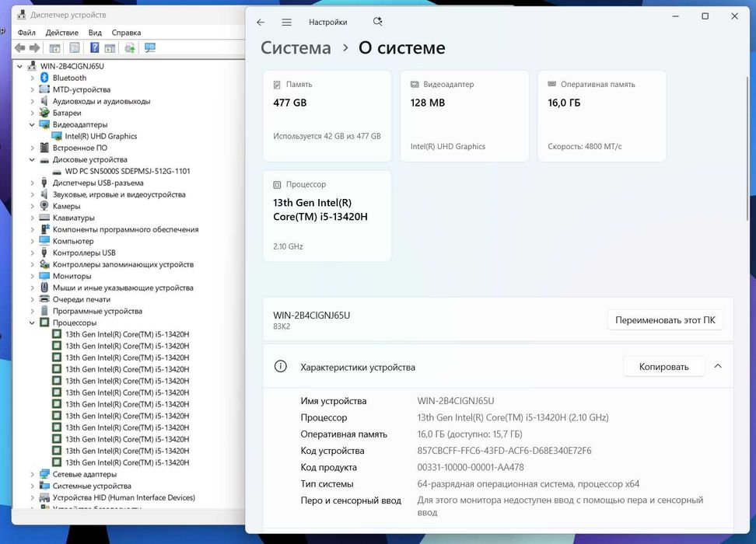Select Компоненты программного обеспечения row
Image resolution: width=756 pixels, height=544 pixels.
click(x=125, y=229)
